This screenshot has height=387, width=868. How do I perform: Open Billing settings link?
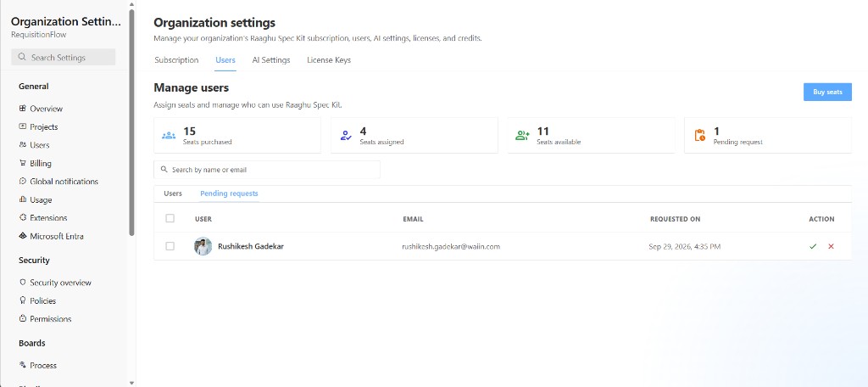(41, 164)
